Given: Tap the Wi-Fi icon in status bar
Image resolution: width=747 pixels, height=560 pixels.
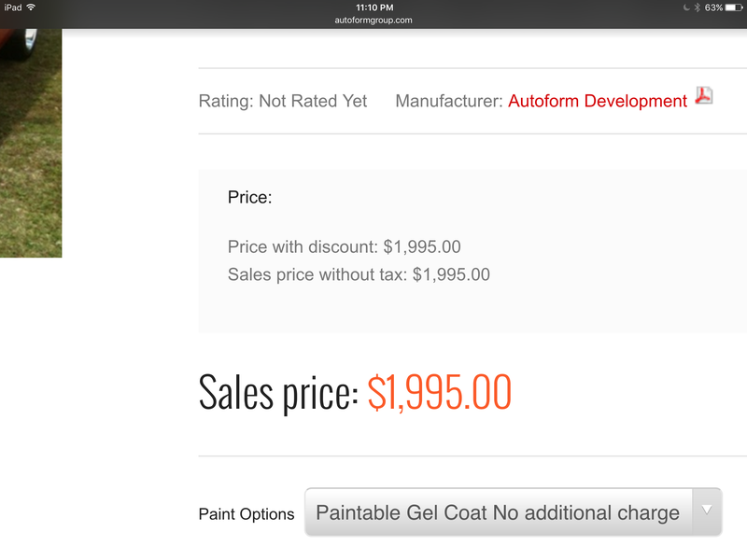Looking at the screenshot, I should pos(31,7).
